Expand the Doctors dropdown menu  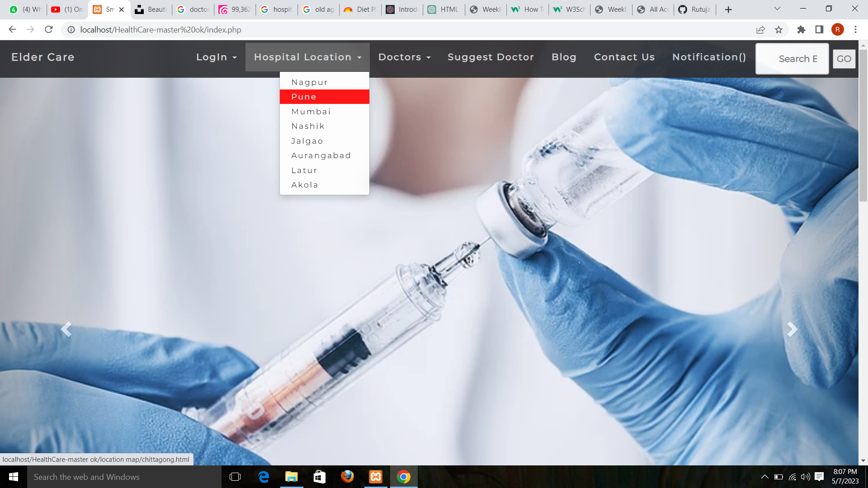tap(404, 57)
